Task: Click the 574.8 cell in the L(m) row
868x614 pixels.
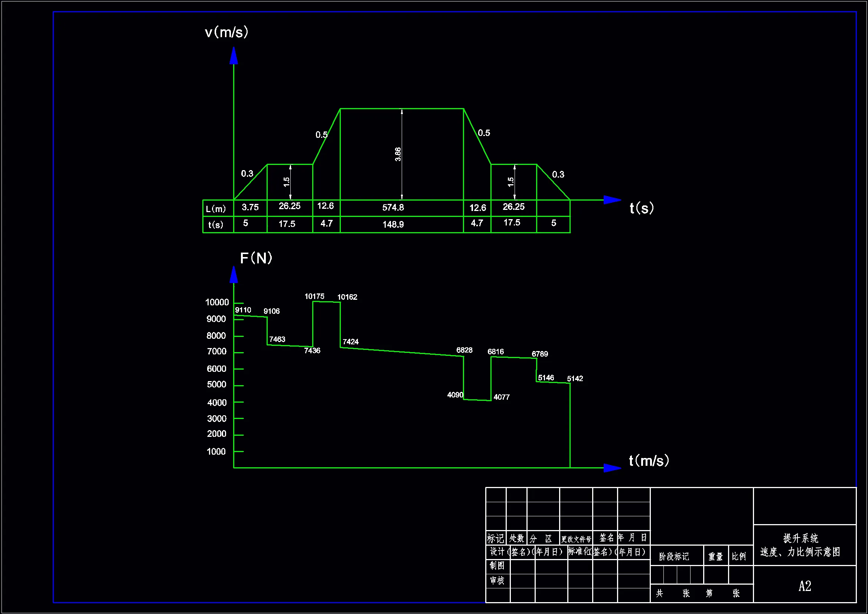Action: [x=393, y=207]
